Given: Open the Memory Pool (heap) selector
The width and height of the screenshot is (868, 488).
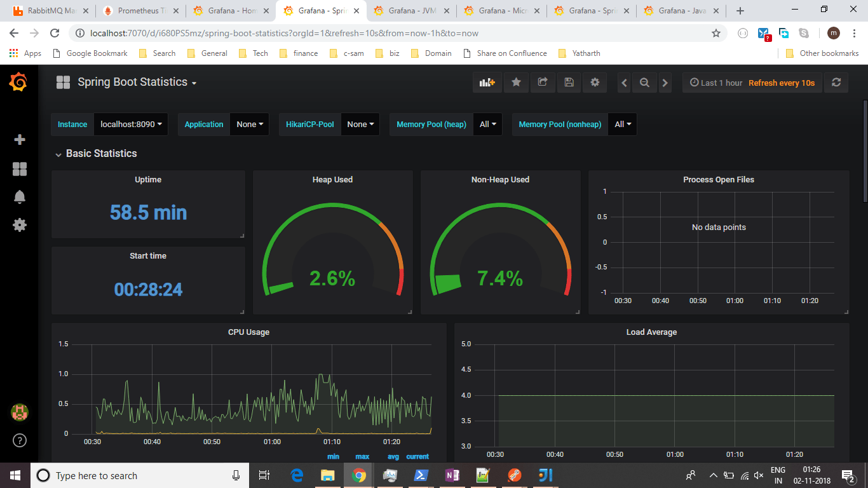Looking at the screenshot, I should click(487, 124).
